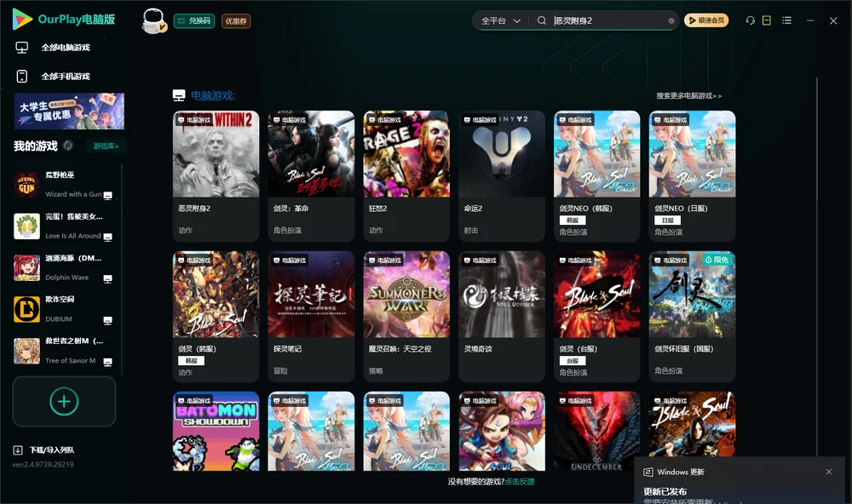Select 欺诈空间 DUBIUM in my games list
The image size is (852, 504).
[64, 310]
